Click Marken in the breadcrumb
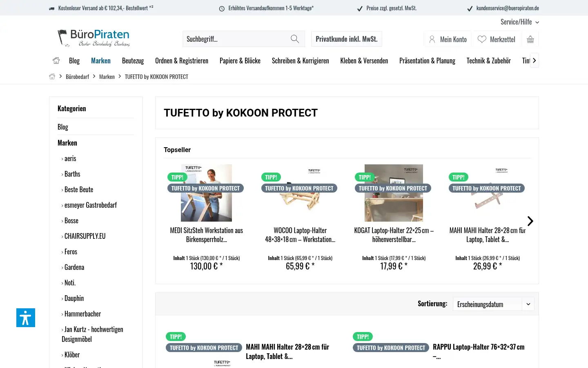This screenshot has width=588, height=368. [107, 76]
